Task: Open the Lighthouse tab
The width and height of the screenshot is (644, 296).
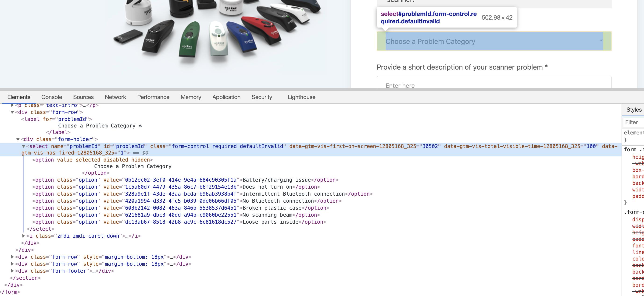Action: tap(301, 97)
